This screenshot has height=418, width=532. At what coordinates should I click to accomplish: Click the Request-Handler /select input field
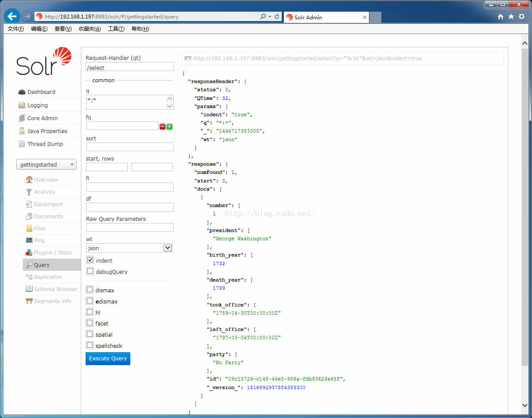[130, 67]
